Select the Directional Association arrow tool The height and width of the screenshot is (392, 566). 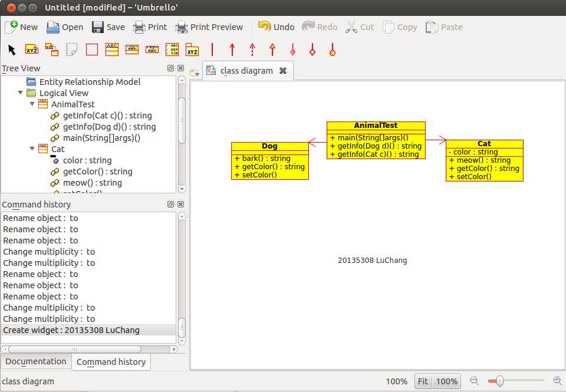point(232,50)
